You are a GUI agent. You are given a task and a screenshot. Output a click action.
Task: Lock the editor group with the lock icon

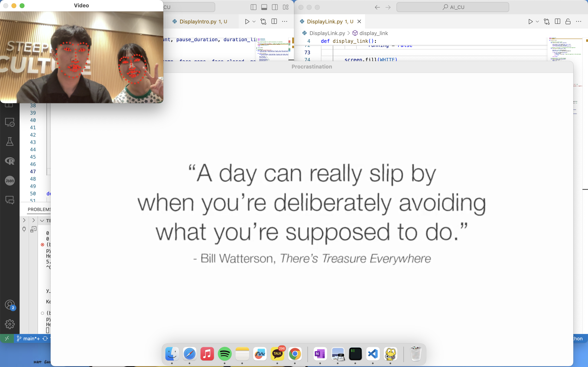pos(568,21)
